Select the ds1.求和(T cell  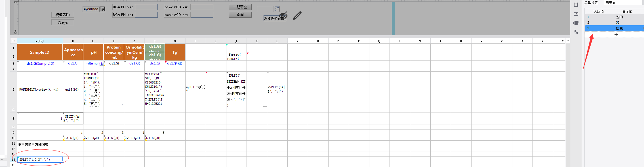[175, 63]
